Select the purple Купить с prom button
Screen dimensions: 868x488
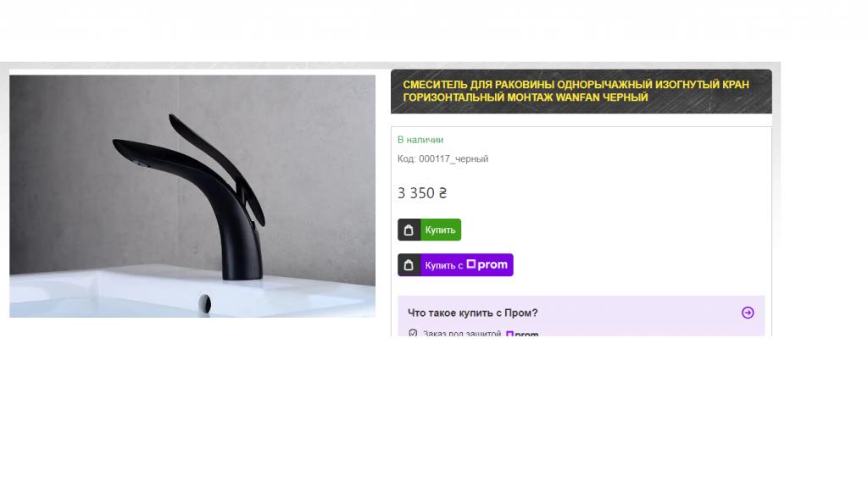(x=455, y=265)
